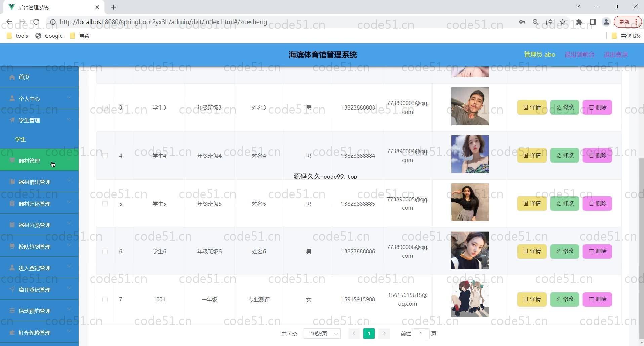Click 删除 button for 学生5
Screen dimensions: 644x346
[x=597, y=203]
